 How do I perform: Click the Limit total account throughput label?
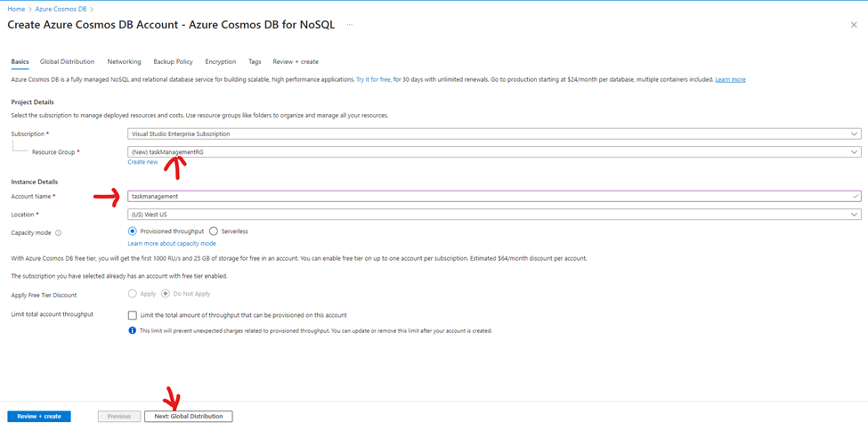coord(52,314)
